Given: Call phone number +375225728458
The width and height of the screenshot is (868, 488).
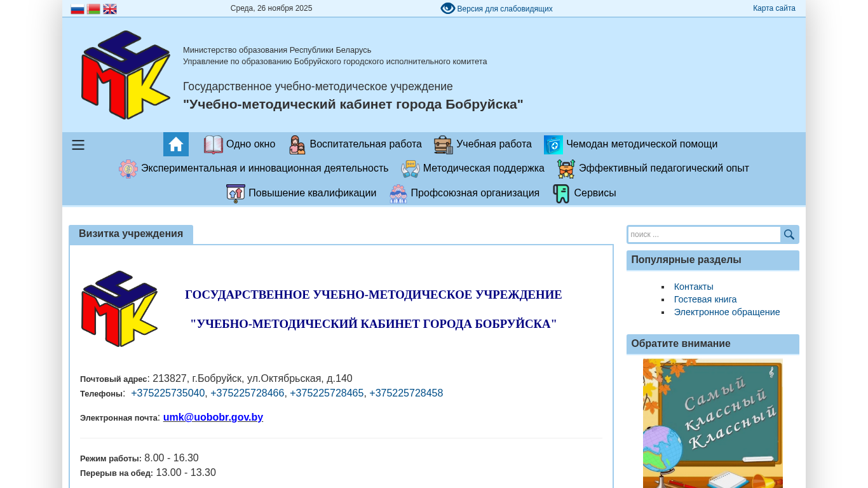Looking at the screenshot, I should (406, 393).
